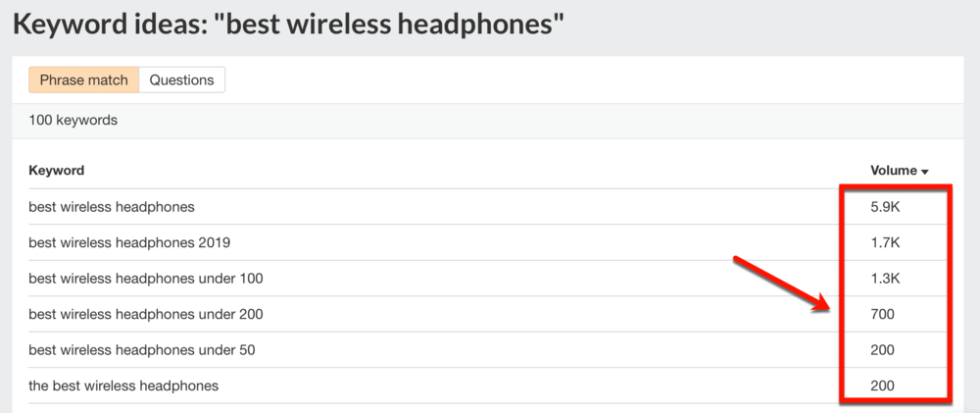Viewport: 980px width, 413px height.
Task: Click the Volume sort arrow
Action: pos(924,172)
